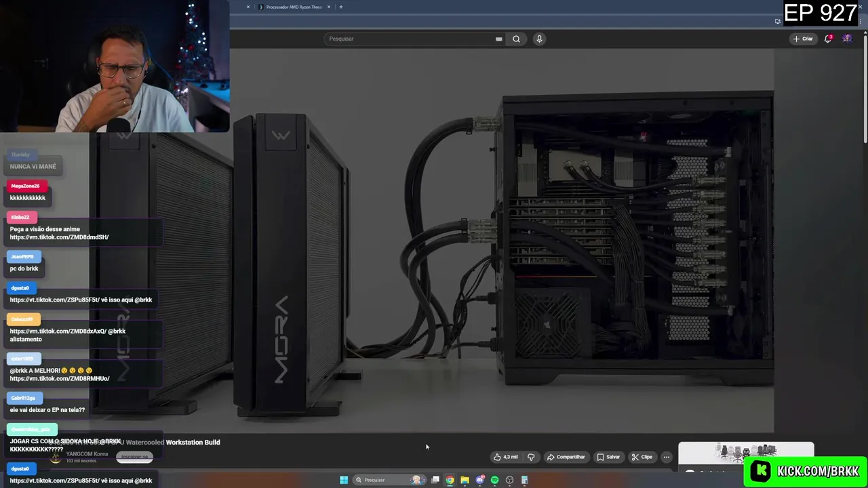Click the Chrome taskbar icon

click(450, 480)
